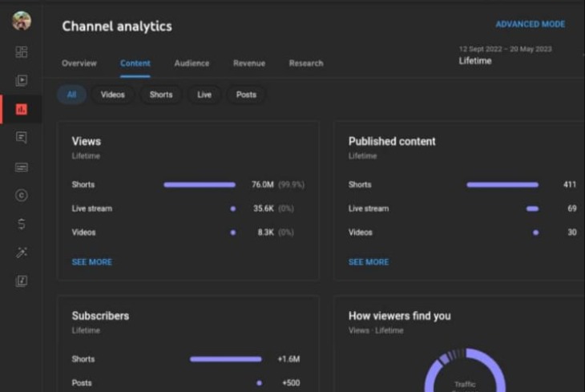The height and width of the screenshot is (392, 585).
Task: Select the Videos filter chip
Action: coord(113,95)
